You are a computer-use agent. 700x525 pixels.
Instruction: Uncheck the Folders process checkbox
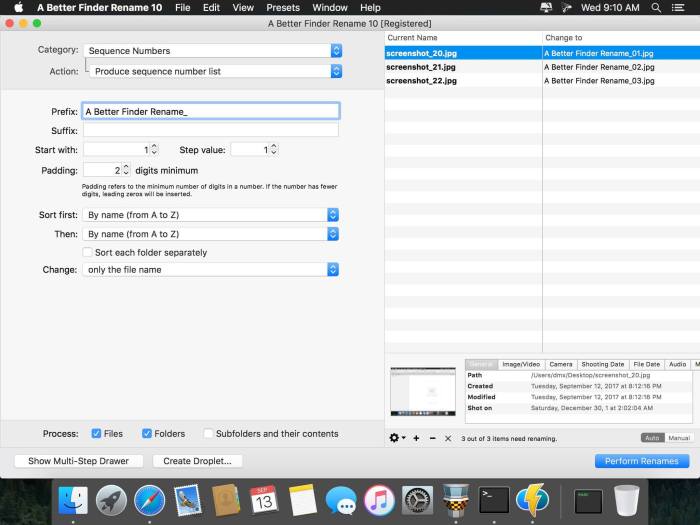[147, 434]
